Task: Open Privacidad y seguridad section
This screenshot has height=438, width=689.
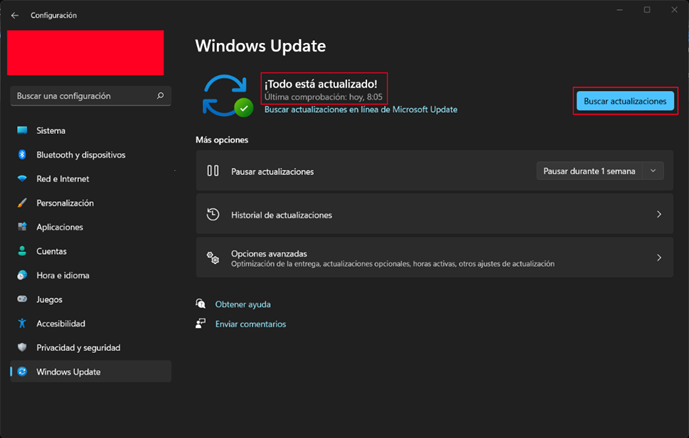Action: pyautogui.click(x=78, y=347)
